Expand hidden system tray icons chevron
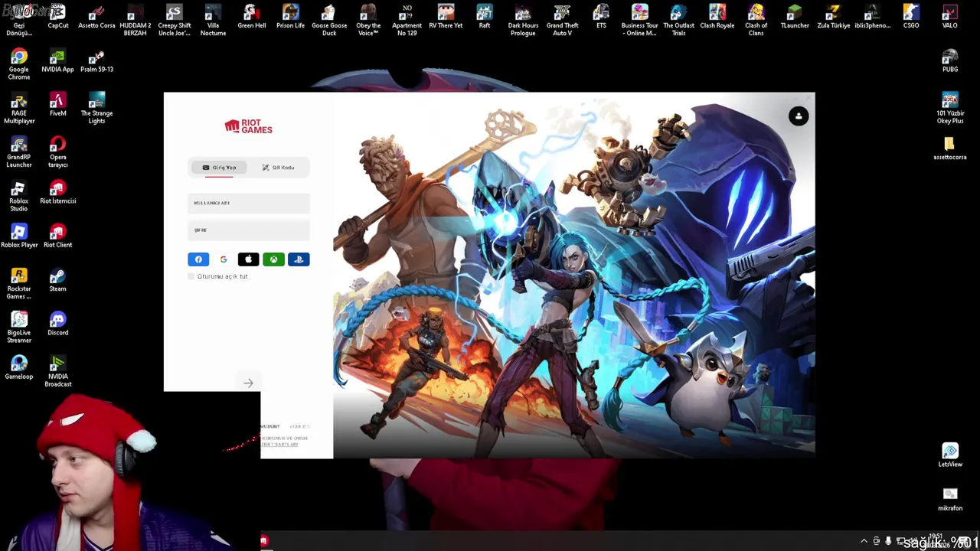Viewport: 980px width, 551px height. [864, 541]
